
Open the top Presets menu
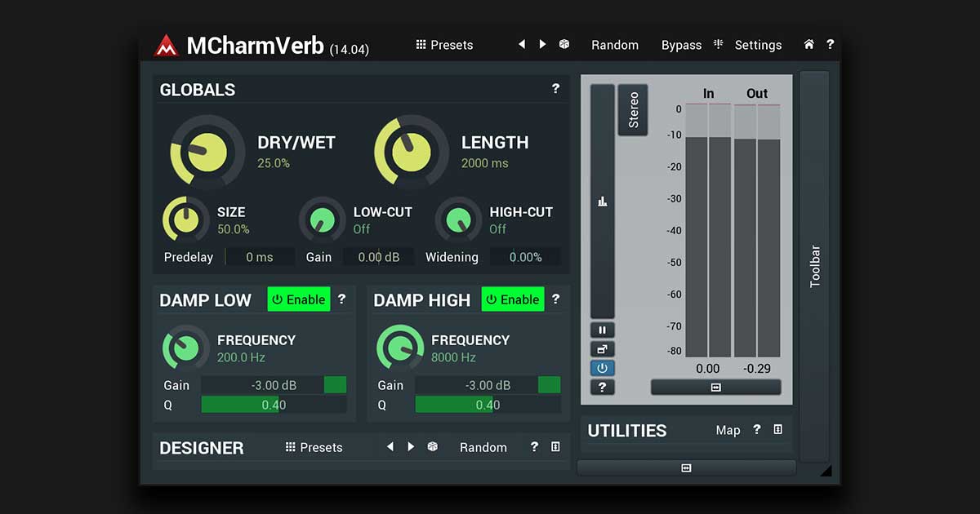pyautogui.click(x=444, y=45)
